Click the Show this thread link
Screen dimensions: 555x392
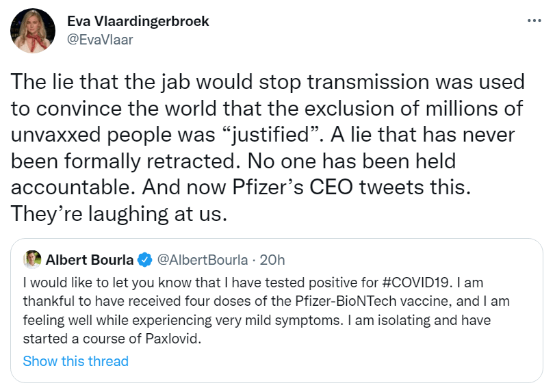click(75, 361)
